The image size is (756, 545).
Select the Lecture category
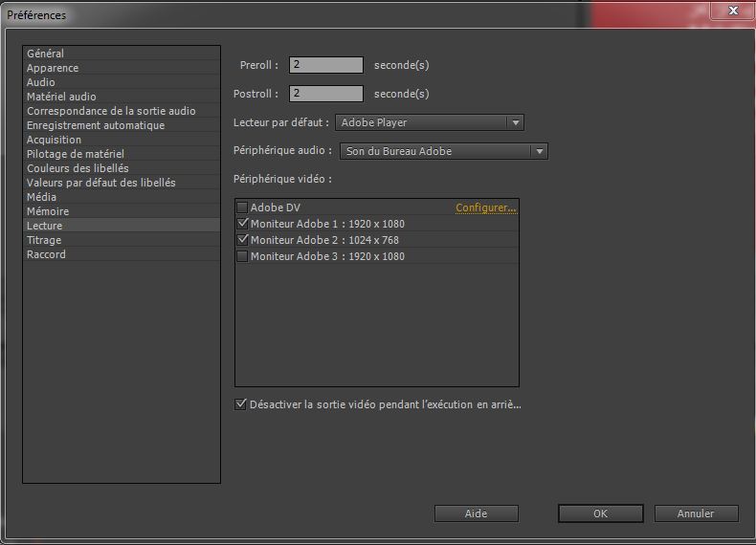(x=121, y=226)
